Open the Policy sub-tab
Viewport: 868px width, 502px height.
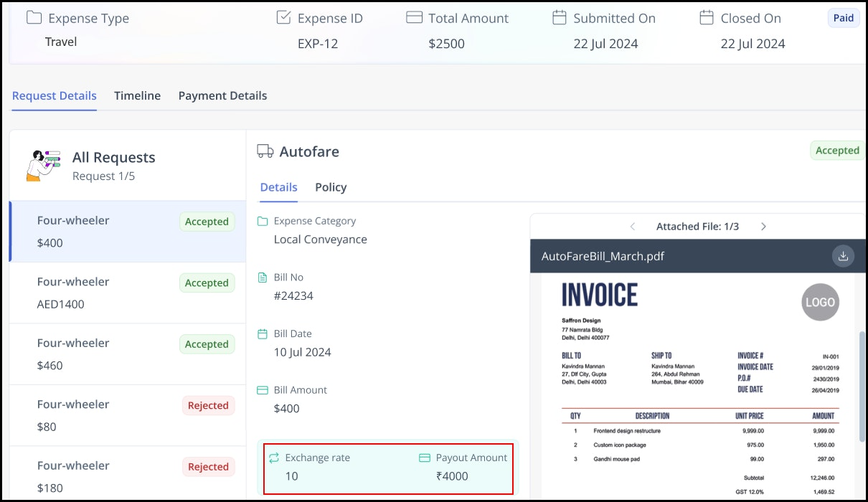pyautogui.click(x=331, y=187)
